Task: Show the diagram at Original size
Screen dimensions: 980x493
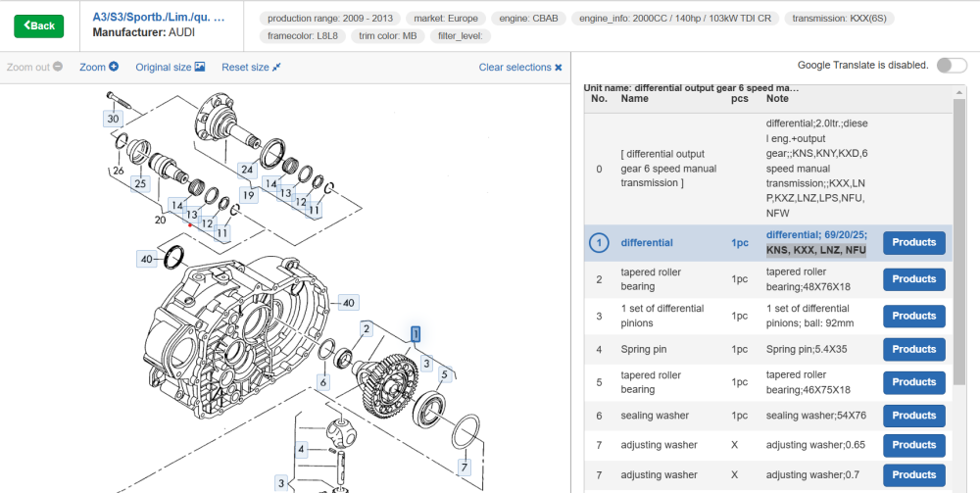Action: pyautogui.click(x=170, y=67)
